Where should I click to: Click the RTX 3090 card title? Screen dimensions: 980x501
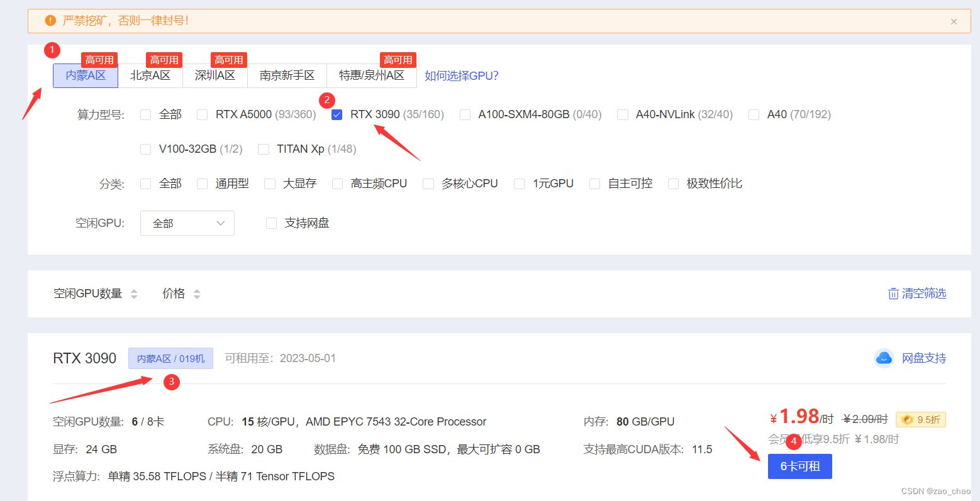(85, 358)
